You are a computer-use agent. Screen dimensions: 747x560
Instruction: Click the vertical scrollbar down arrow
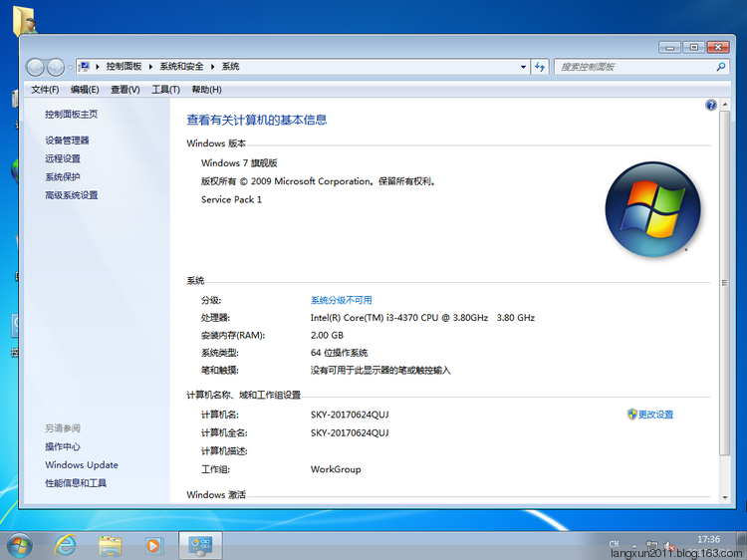pos(725,495)
